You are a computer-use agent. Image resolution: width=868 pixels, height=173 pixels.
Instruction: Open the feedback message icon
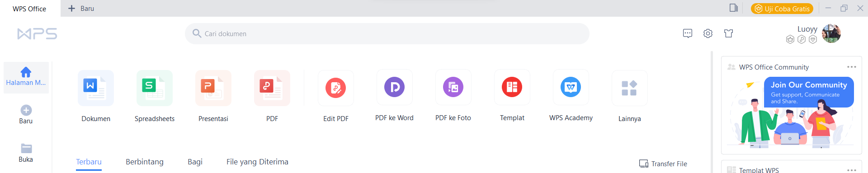(x=688, y=33)
